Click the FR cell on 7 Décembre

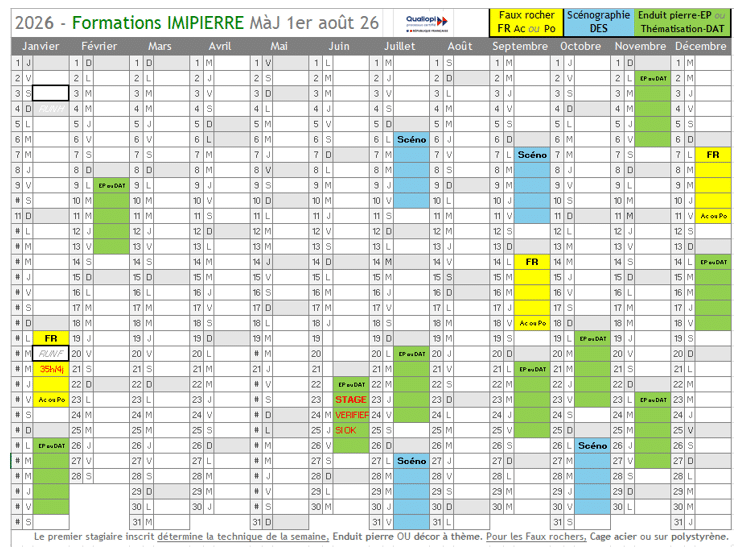713,155
